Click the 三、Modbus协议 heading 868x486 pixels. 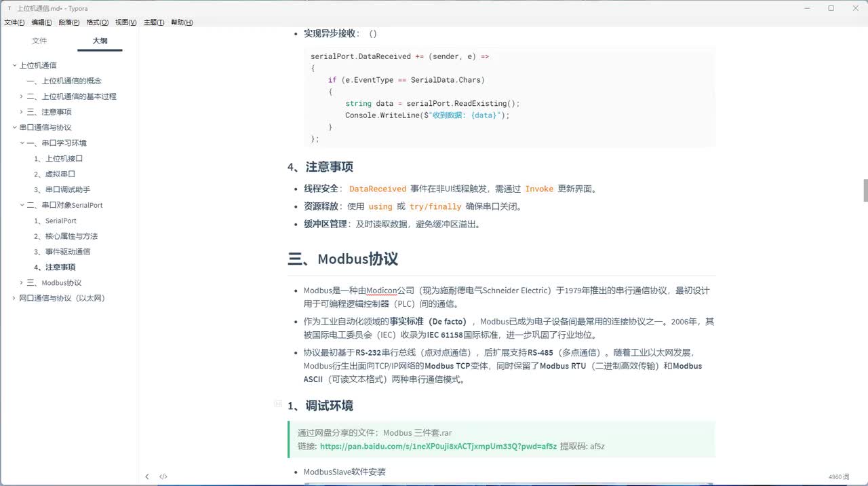[343, 259]
